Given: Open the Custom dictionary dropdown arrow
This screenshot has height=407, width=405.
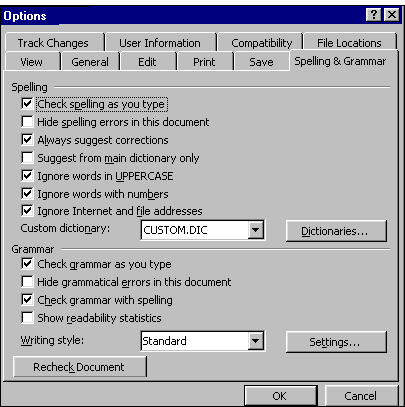Looking at the screenshot, I should [x=256, y=230].
